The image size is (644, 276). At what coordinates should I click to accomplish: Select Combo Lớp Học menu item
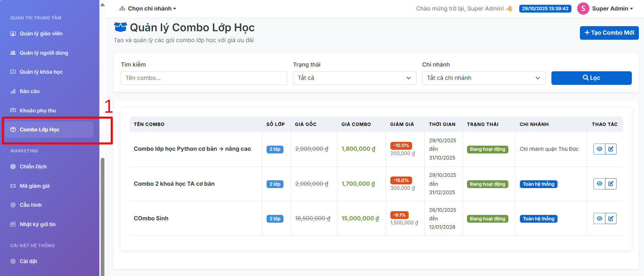(x=39, y=130)
